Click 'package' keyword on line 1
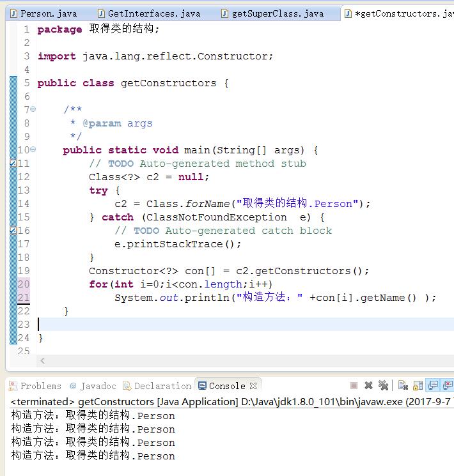Viewport: 454px width, 476px height. tap(59, 29)
